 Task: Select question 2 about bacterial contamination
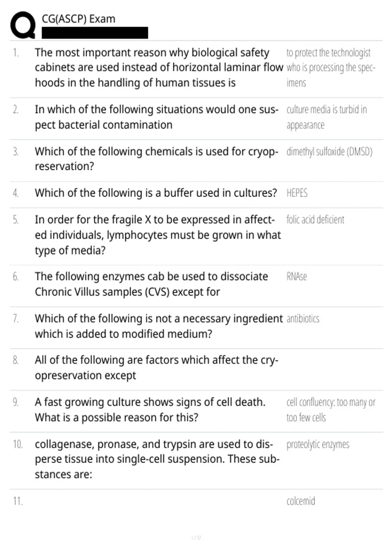(x=156, y=117)
